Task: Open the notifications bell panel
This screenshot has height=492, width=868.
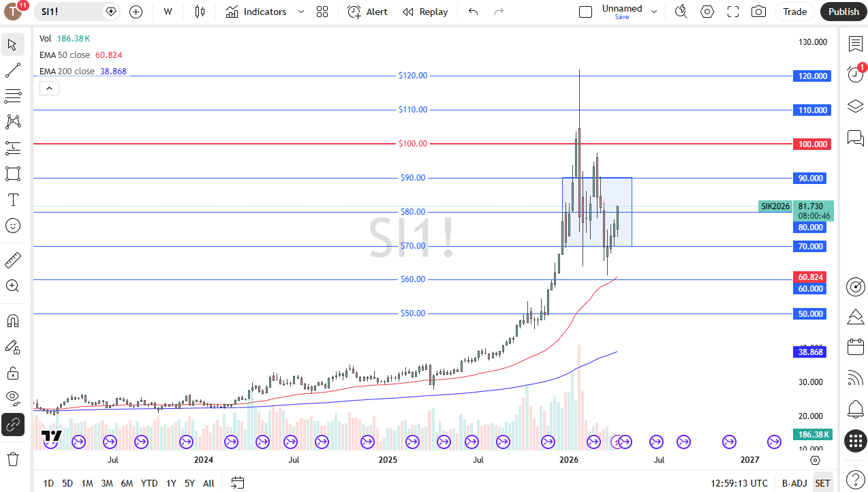Action: pyautogui.click(x=855, y=409)
